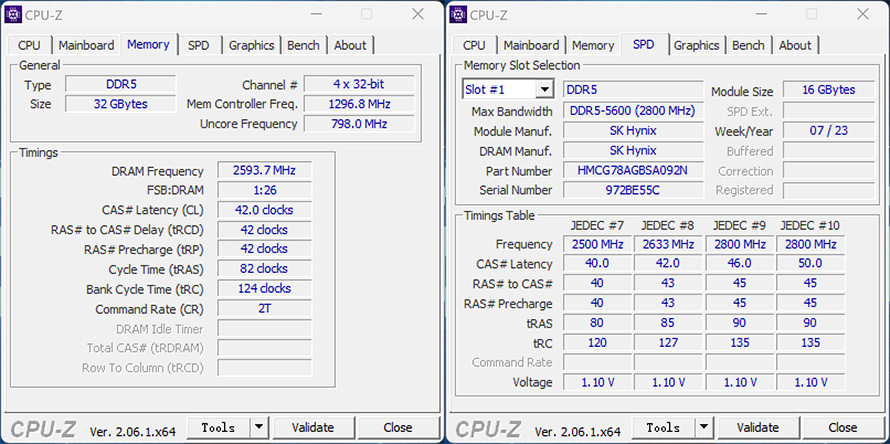Click the SK Hynix DRAM Manuf. value
This screenshot has width=890, height=444.
point(633,150)
